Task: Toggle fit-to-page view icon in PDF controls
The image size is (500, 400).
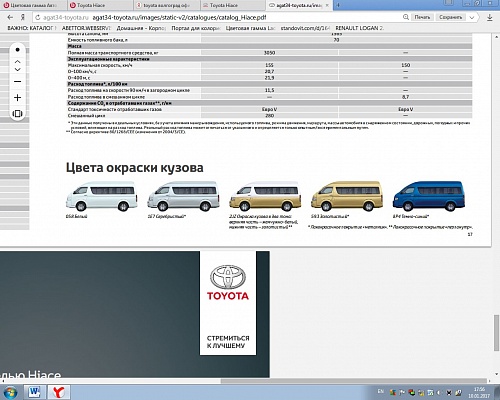Action: (x=17, y=114)
